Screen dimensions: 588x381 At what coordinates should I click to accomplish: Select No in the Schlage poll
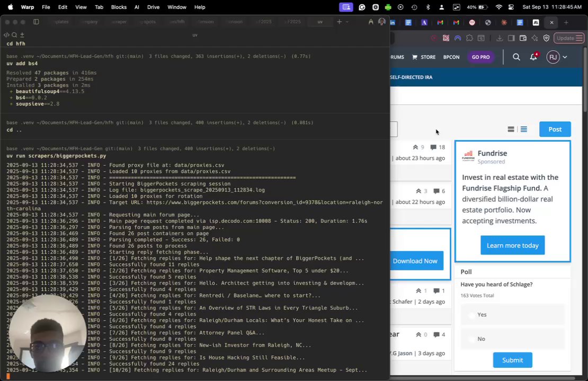pos(512,339)
